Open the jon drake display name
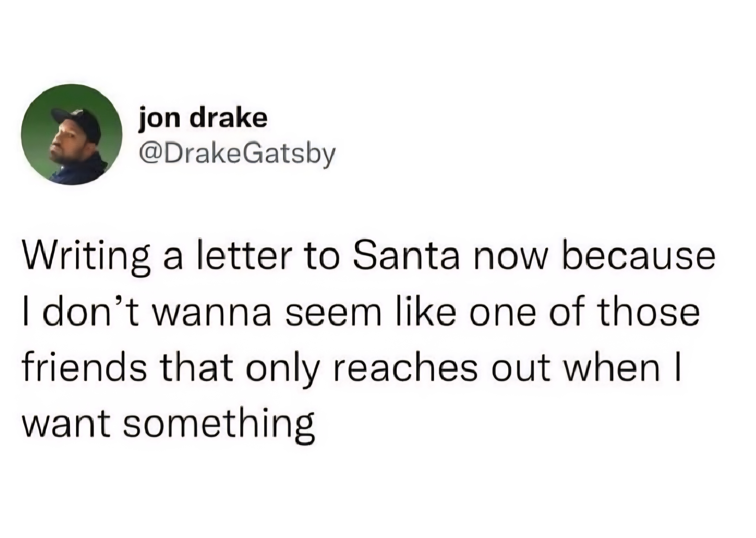This screenshot has width=756, height=538. [203, 118]
